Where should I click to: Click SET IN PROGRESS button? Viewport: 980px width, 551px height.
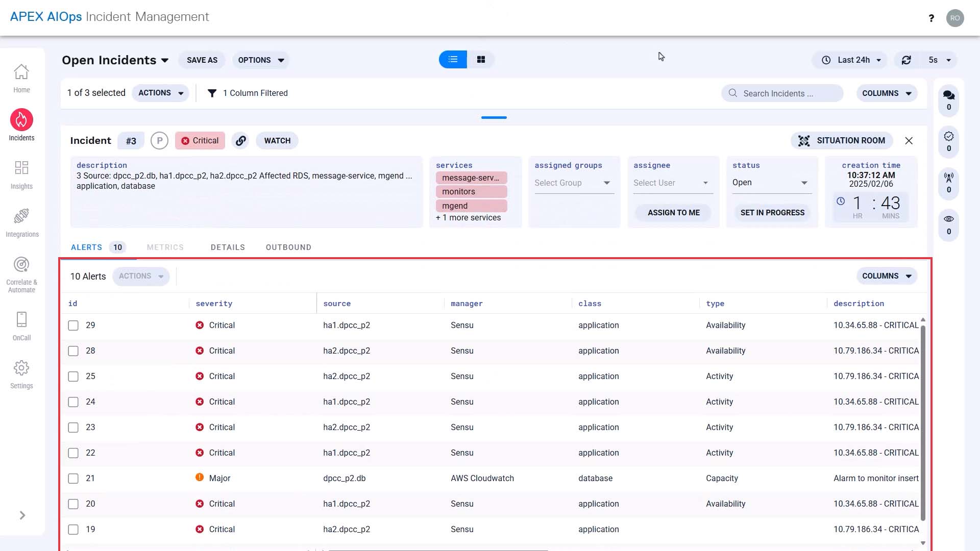(x=772, y=213)
